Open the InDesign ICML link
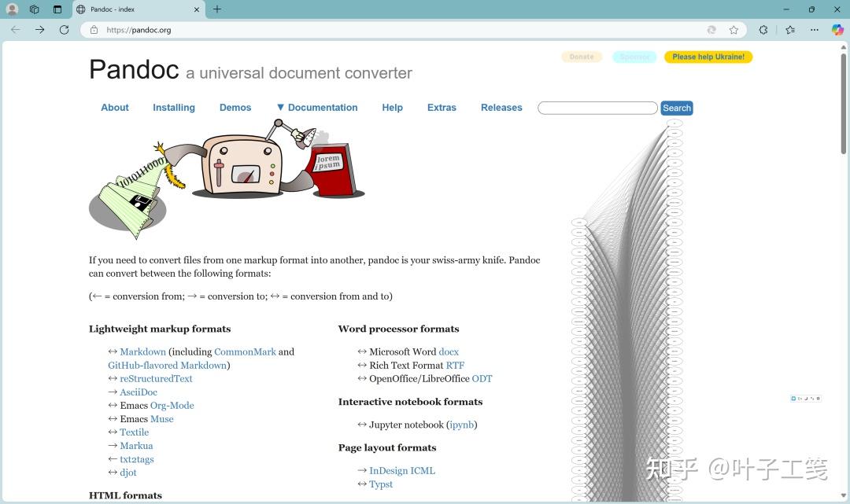Viewport: 850px width, 504px height. click(x=401, y=470)
